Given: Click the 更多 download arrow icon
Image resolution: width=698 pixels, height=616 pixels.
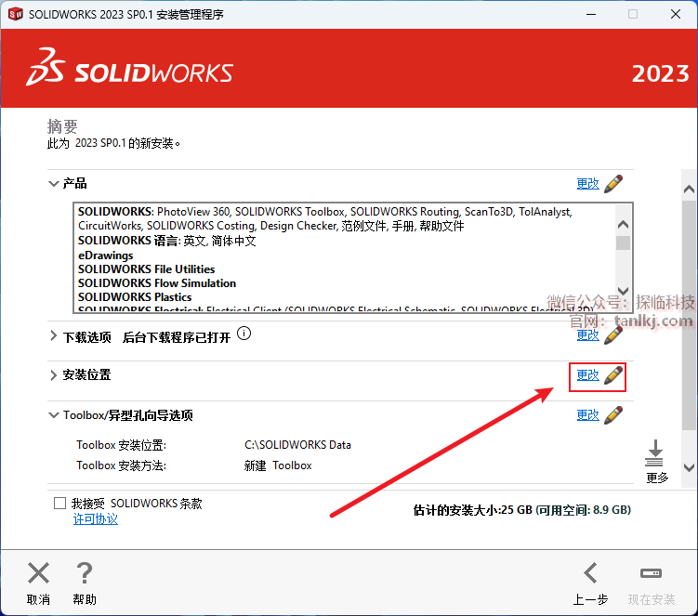Looking at the screenshot, I should [x=654, y=453].
